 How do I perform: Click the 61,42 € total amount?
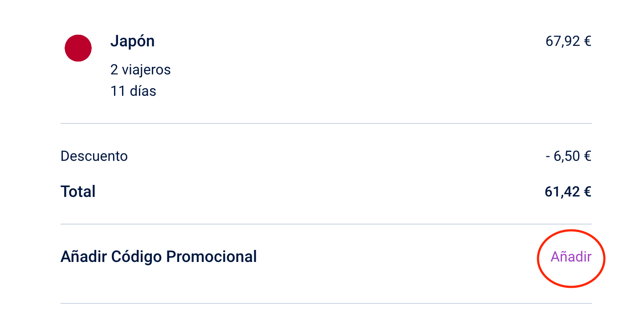(x=568, y=192)
